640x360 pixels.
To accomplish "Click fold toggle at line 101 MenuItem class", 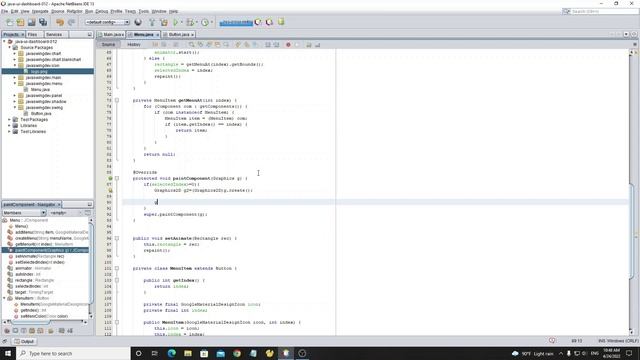I will (x=117, y=268).
